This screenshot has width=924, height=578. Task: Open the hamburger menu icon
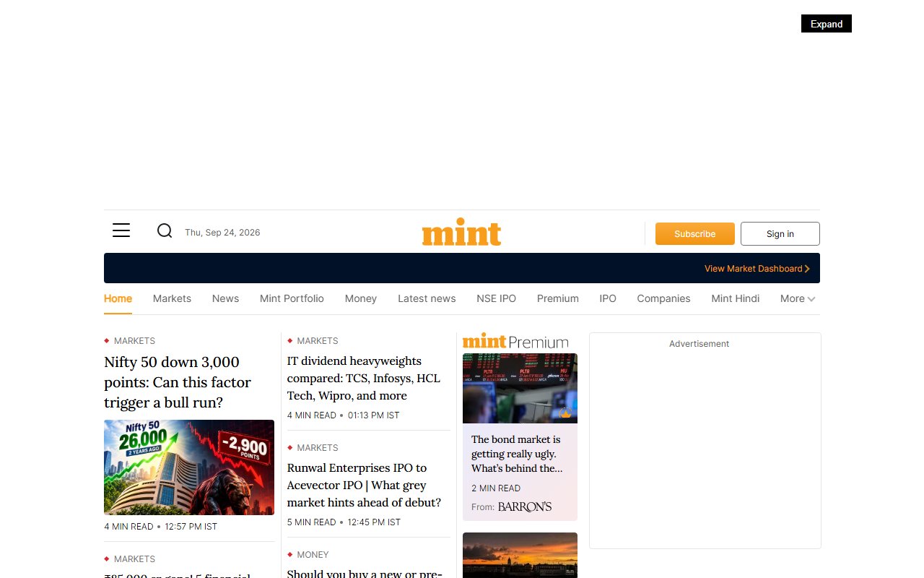pos(121,230)
